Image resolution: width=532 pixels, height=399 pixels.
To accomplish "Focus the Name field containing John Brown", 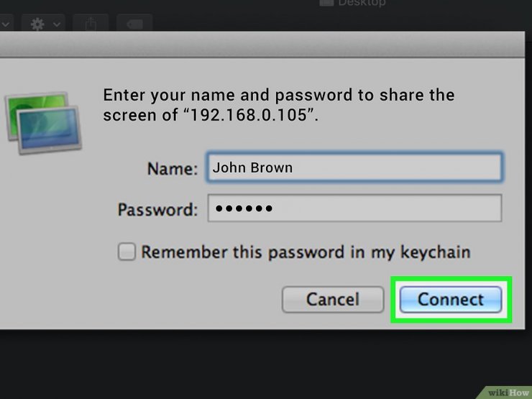I will pos(354,168).
